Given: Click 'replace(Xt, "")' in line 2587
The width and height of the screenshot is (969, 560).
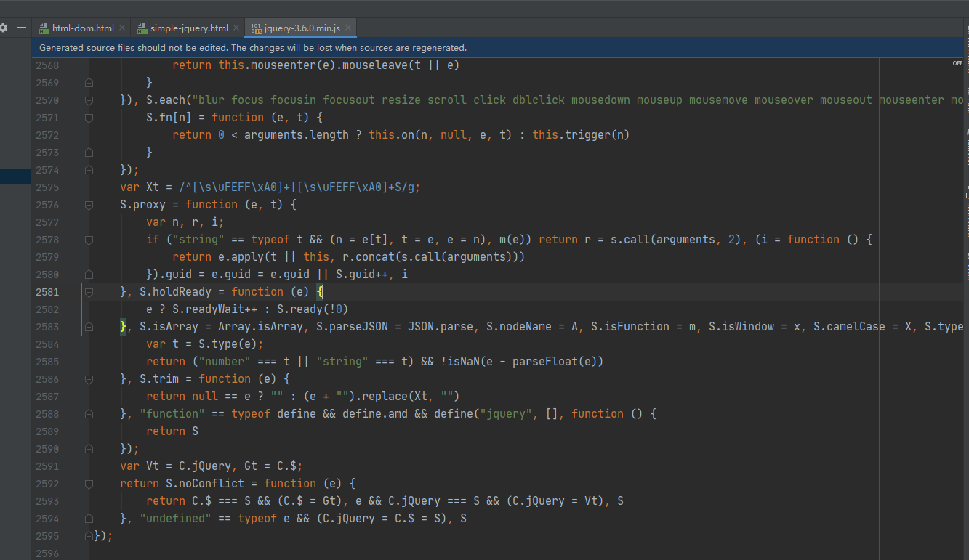Looking at the screenshot, I should coord(411,397).
